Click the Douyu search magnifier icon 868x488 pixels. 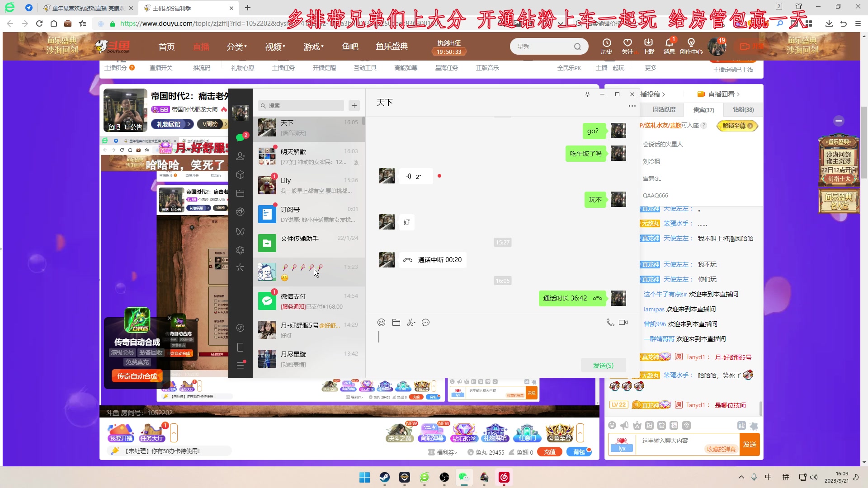tap(577, 47)
